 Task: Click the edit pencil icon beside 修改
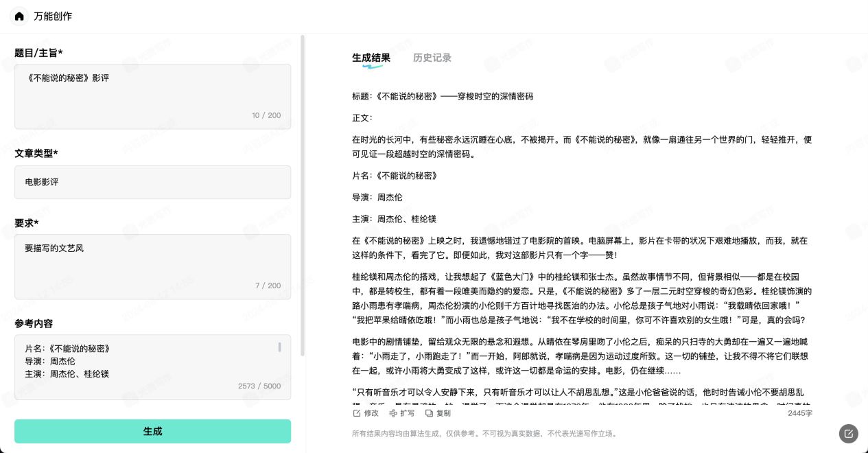coord(356,413)
